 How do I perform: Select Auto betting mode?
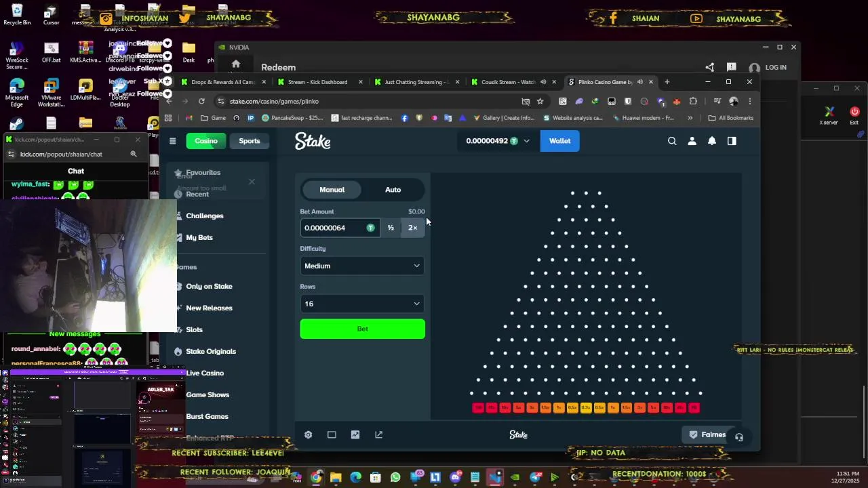tap(393, 190)
